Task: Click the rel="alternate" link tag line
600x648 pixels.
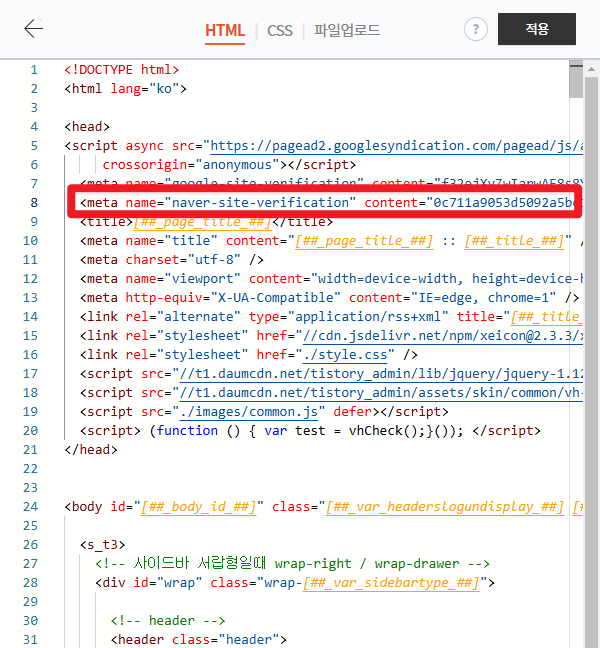Action: click(x=331, y=317)
